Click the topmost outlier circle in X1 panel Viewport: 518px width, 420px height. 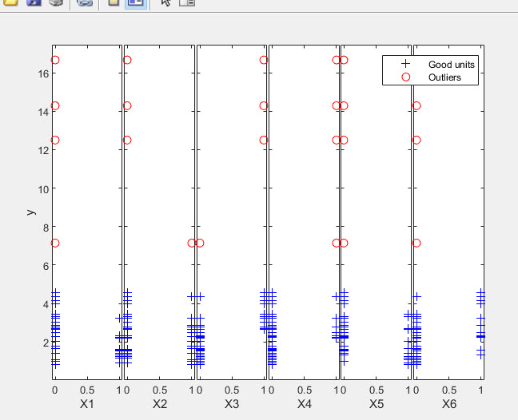(x=55, y=60)
